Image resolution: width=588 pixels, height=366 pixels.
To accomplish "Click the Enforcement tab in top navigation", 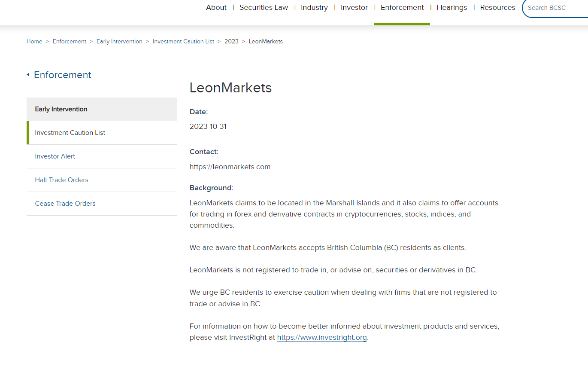I will coord(402,8).
